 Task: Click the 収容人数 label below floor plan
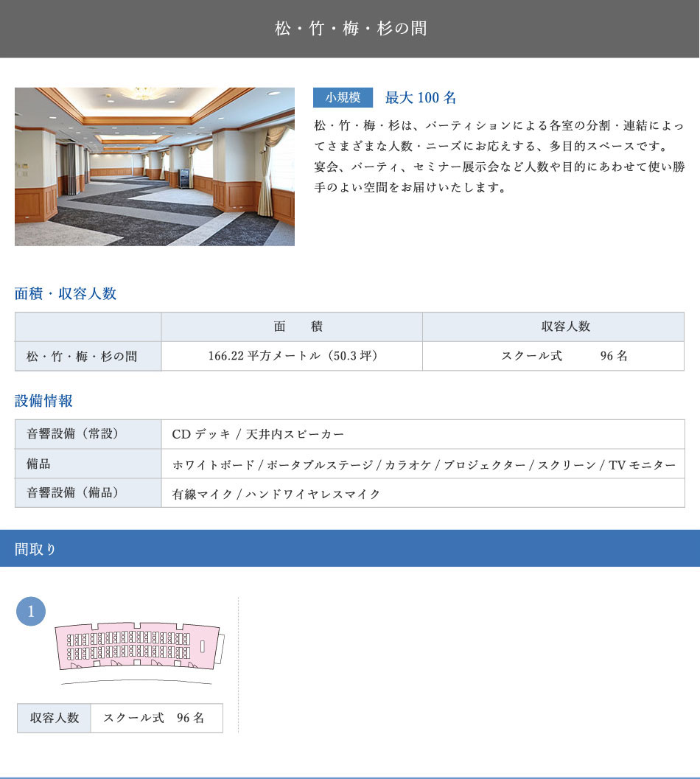55,718
